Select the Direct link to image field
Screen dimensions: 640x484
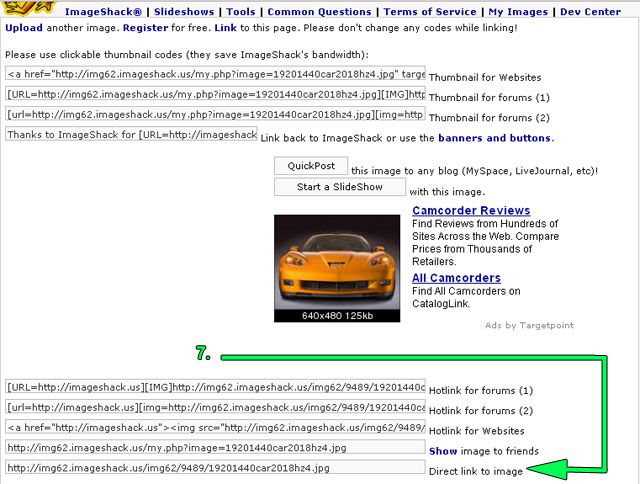[x=214, y=468]
